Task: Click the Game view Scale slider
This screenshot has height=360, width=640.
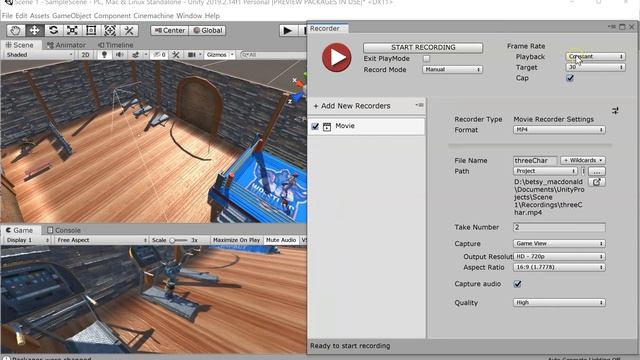Action: coord(179,240)
